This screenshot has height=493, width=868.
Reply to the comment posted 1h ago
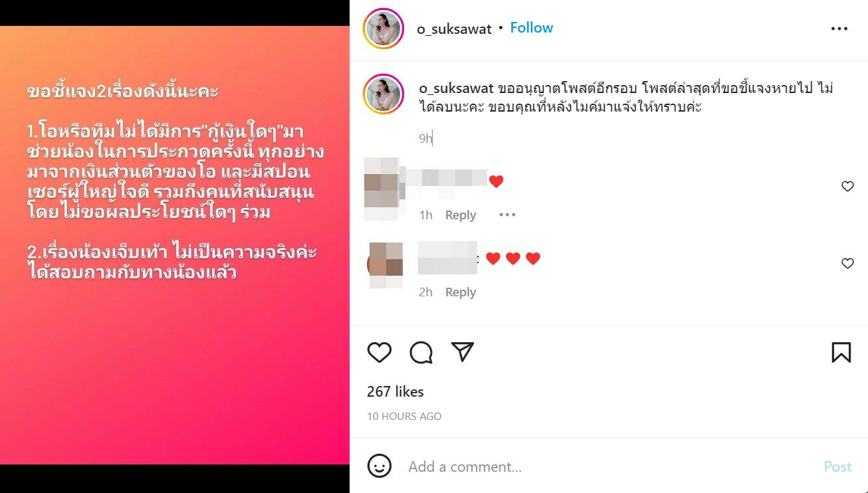click(461, 215)
